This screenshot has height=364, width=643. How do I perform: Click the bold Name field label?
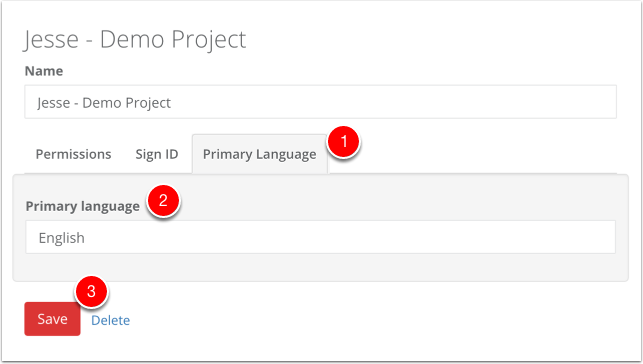44,71
